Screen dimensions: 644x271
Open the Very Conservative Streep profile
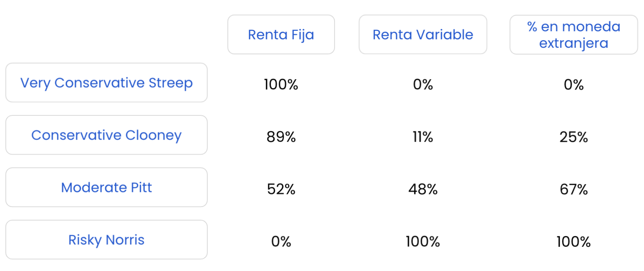coord(107,83)
